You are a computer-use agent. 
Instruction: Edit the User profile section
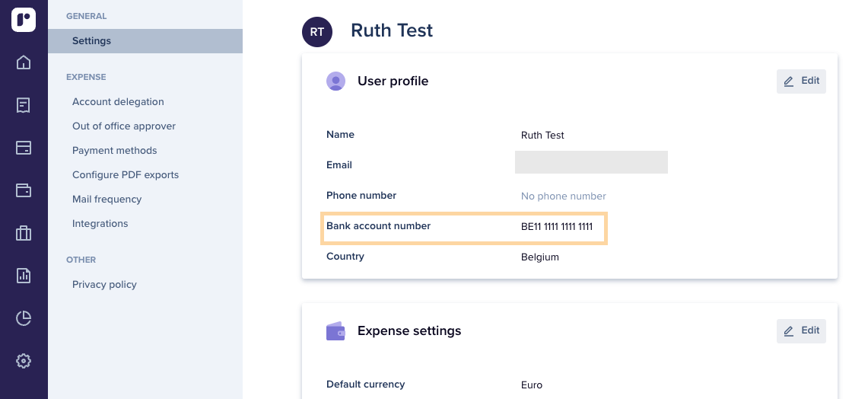coord(801,81)
